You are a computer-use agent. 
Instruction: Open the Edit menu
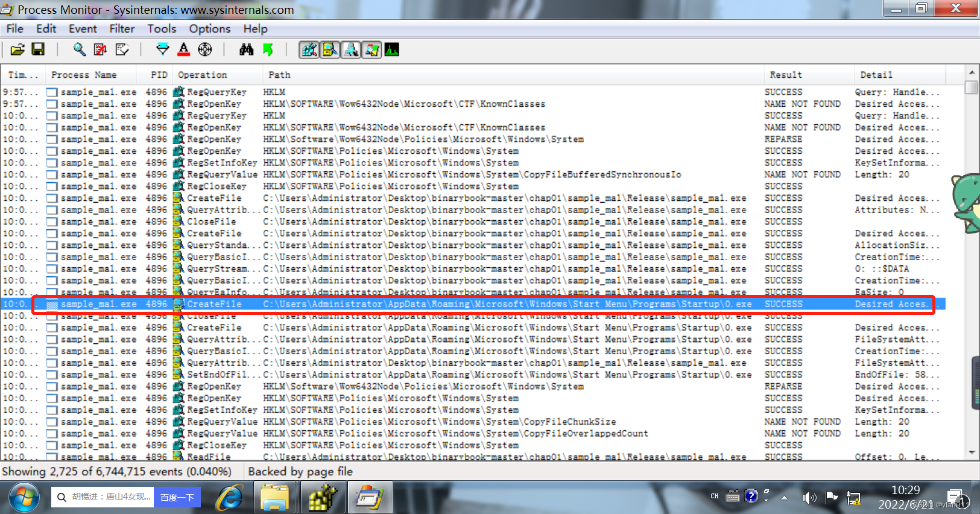pyautogui.click(x=46, y=28)
